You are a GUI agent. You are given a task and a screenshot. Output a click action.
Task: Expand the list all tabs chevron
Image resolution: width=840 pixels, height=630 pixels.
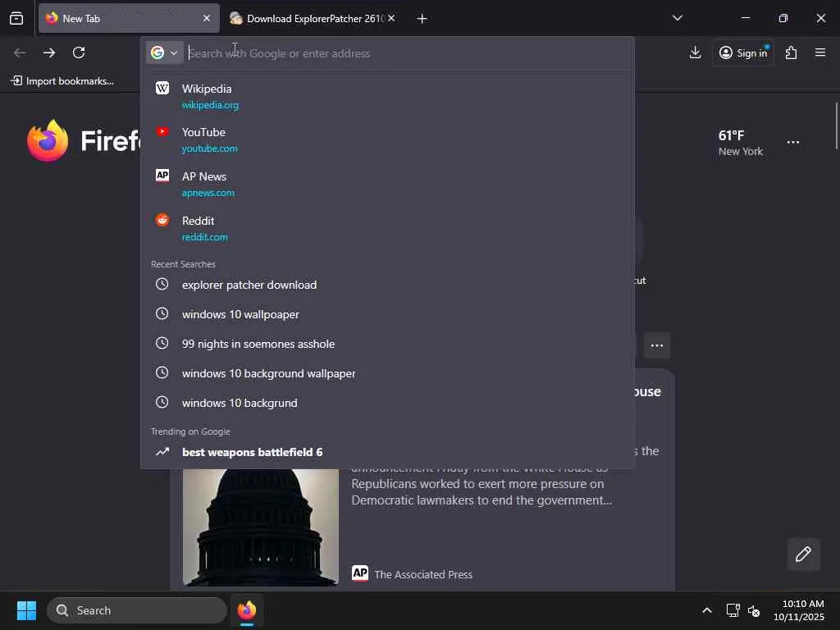[x=677, y=18]
